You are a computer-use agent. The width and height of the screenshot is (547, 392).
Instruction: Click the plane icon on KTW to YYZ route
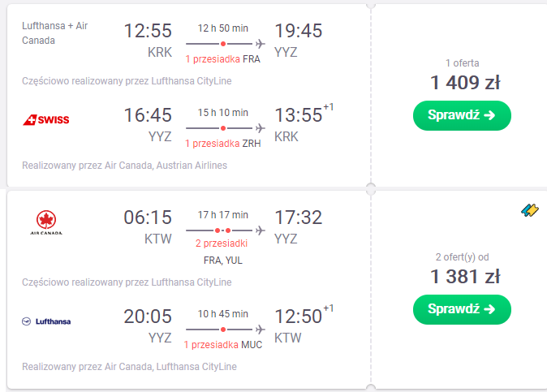260,230
